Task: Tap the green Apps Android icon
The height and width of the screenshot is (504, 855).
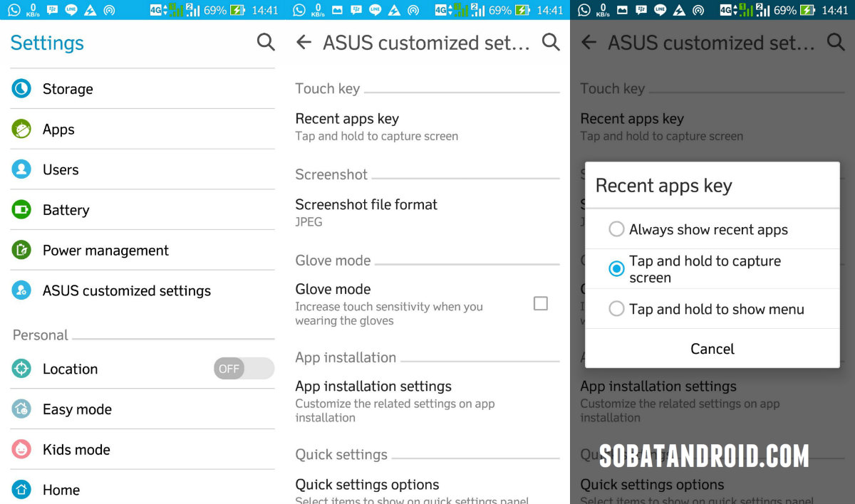Action: [x=21, y=129]
